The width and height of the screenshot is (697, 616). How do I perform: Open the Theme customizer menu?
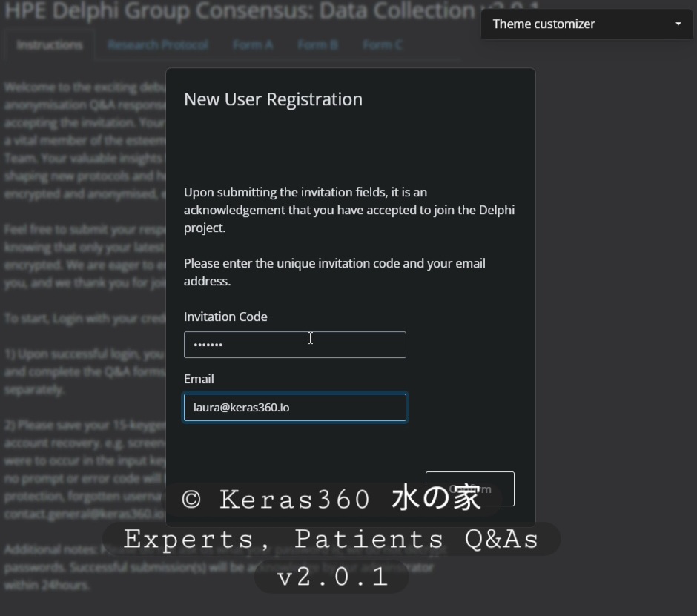pyautogui.click(x=586, y=24)
